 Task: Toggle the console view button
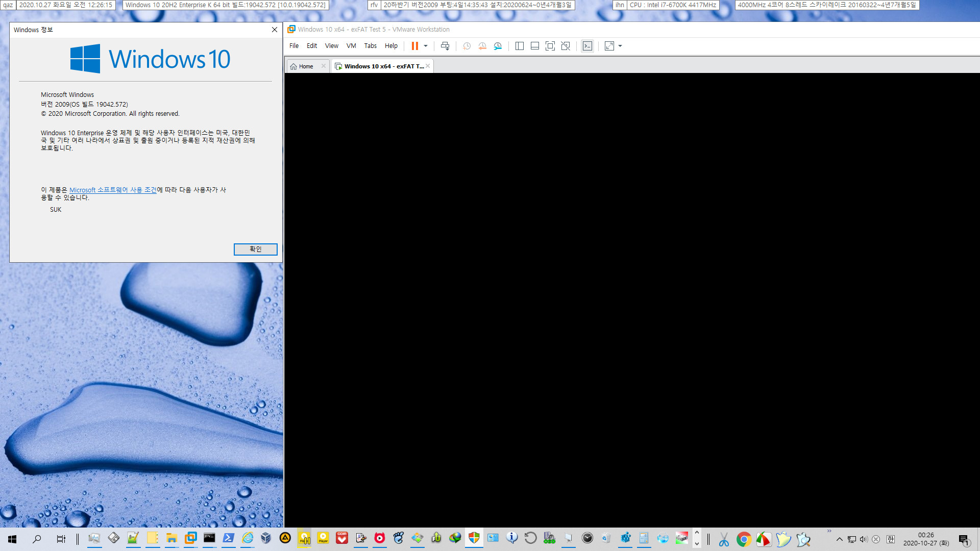coord(587,46)
